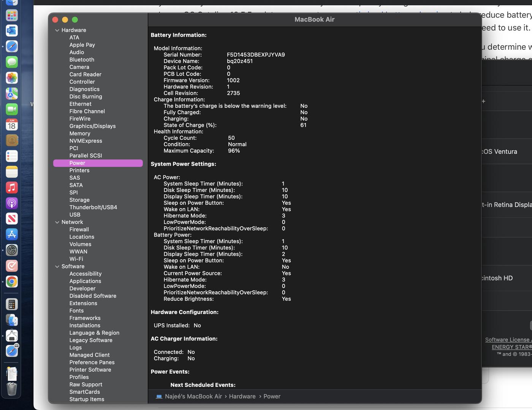
Task: Select Diagnostics under Hardware
Action: pos(84,89)
